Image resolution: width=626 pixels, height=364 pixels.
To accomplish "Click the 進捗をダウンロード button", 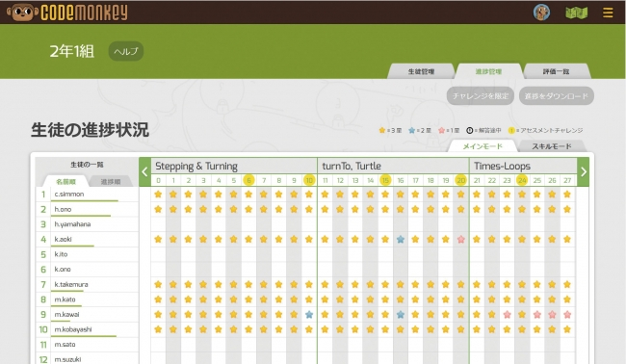I will pos(556,96).
